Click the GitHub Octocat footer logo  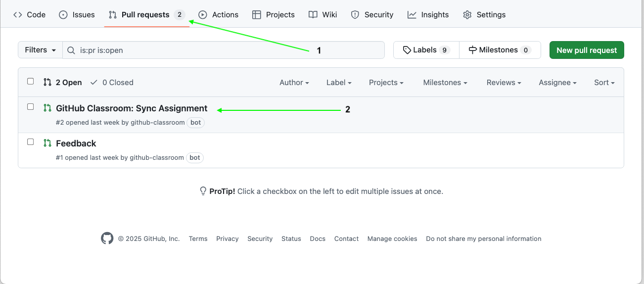[107, 238]
